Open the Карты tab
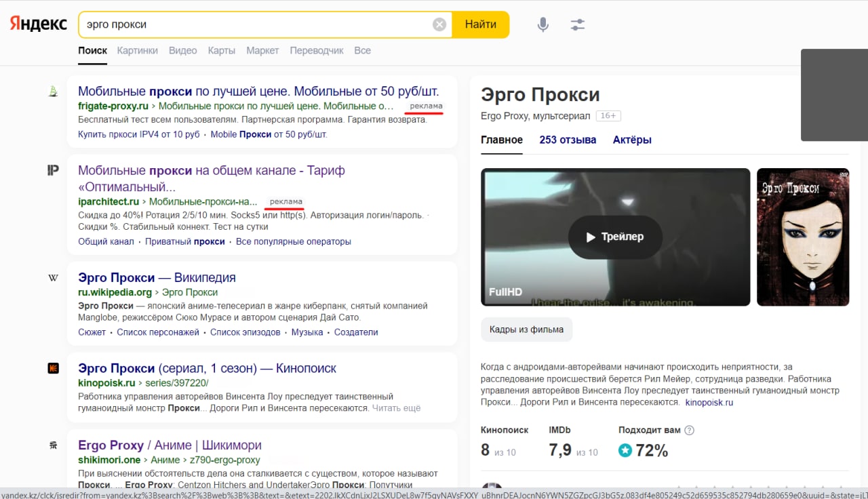This screenshot has width=868, height=499. point(222,50)
